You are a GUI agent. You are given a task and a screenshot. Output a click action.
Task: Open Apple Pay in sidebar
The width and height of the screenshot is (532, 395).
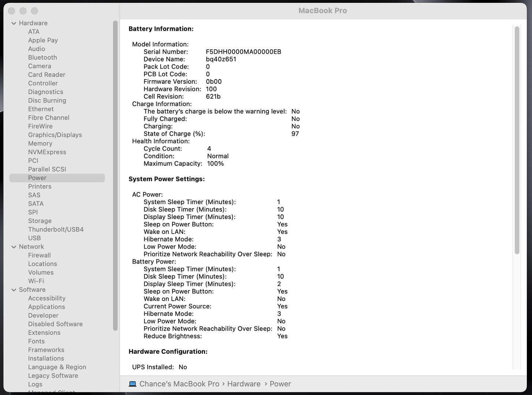click(x=43, y=40)
